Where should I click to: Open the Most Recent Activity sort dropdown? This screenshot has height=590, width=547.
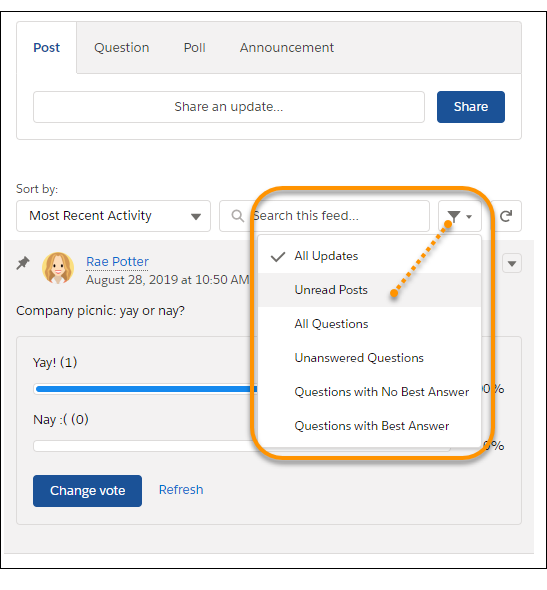[x=113, y=216]
